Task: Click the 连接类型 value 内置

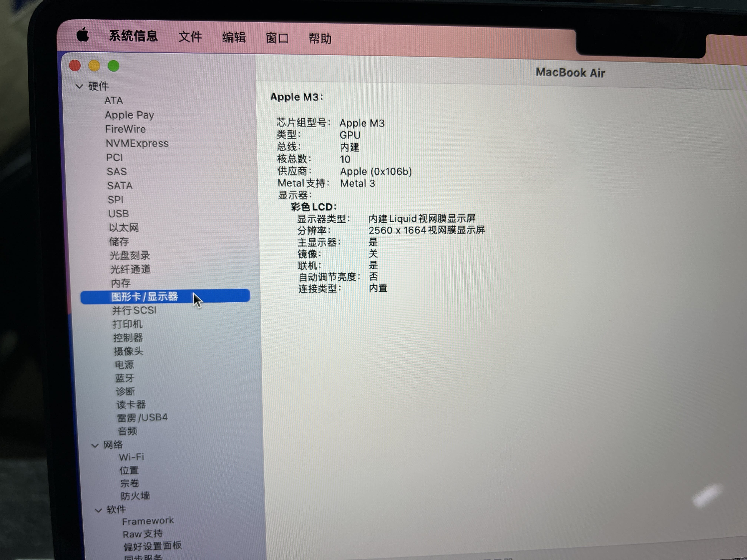Action: (x=378, y=288)
